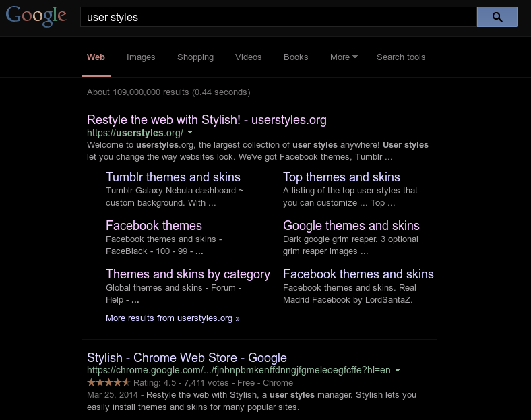Focus the search box containing 'user styles'

pos(278,17)
